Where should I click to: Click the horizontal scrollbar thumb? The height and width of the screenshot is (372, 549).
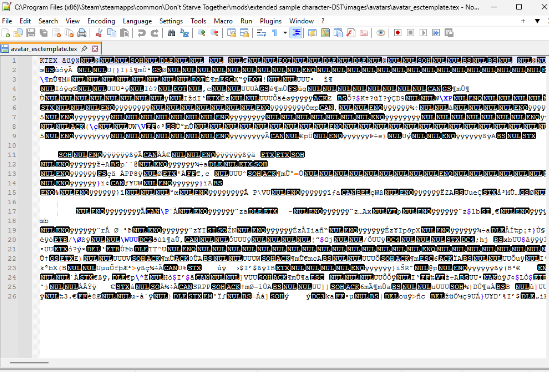click(x=29, y=363)
